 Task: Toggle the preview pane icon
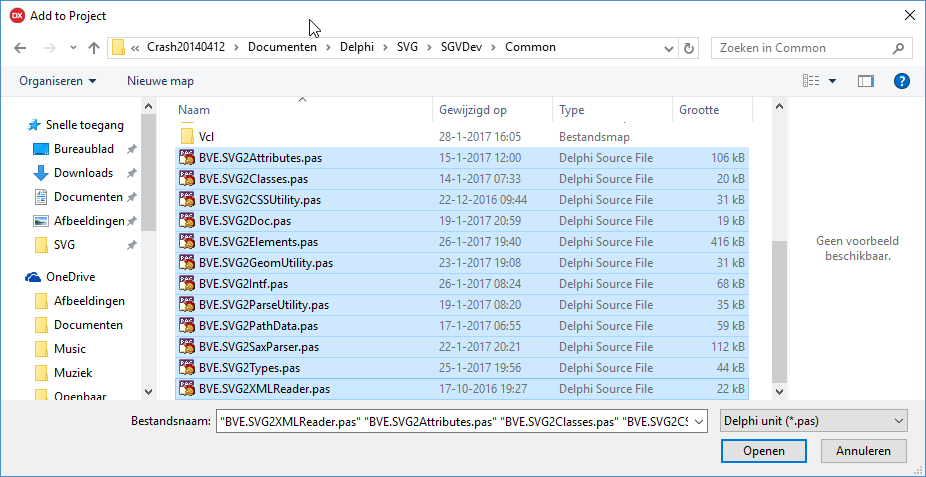click(866, 81)
